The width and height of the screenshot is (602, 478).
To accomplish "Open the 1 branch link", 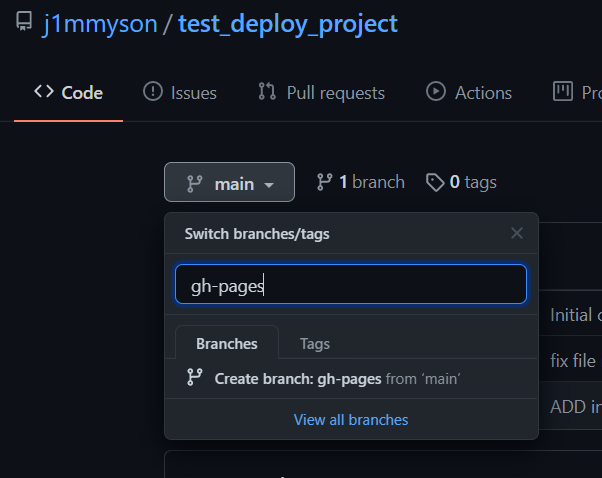I will (x=361, y=182).
